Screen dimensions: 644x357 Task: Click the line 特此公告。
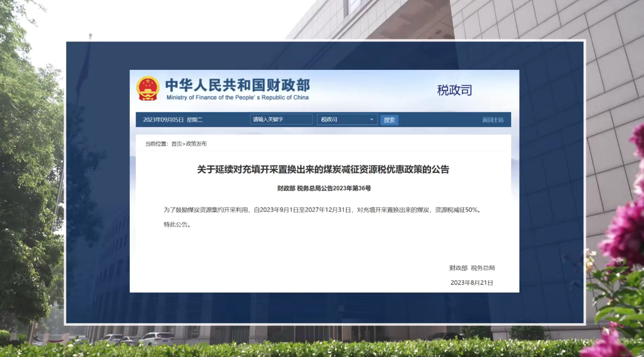pyautogui.click(x=177, y=225)
